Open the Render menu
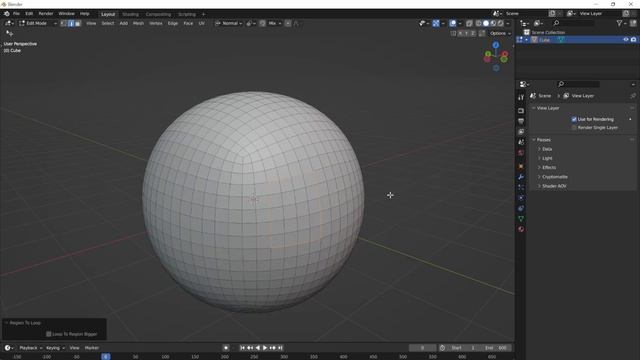640x360 pixels. [46, 13]
